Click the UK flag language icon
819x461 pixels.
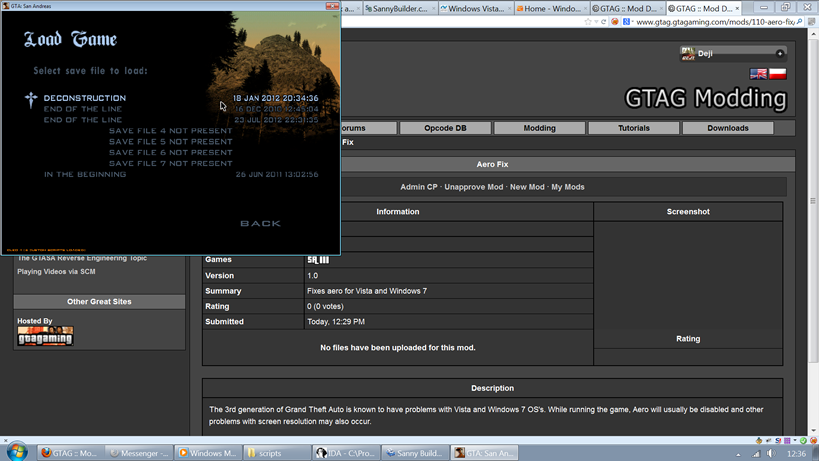coord(758,74)
